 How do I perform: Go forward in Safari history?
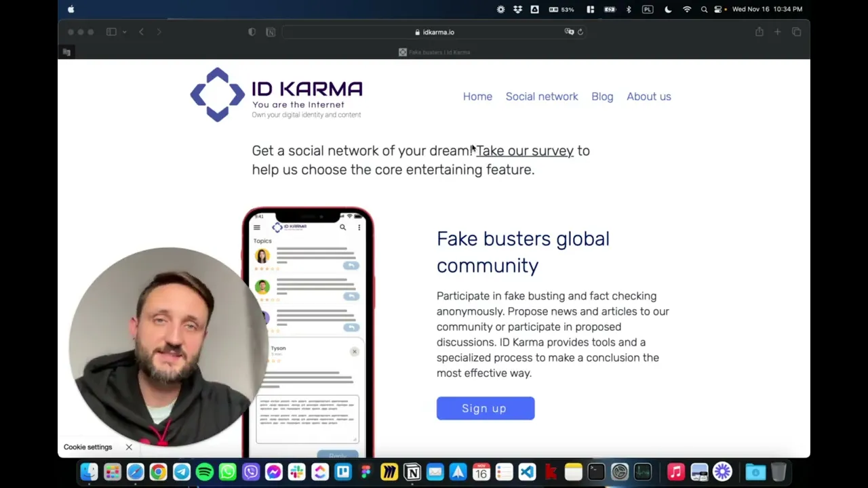click(x=159, y=32)
